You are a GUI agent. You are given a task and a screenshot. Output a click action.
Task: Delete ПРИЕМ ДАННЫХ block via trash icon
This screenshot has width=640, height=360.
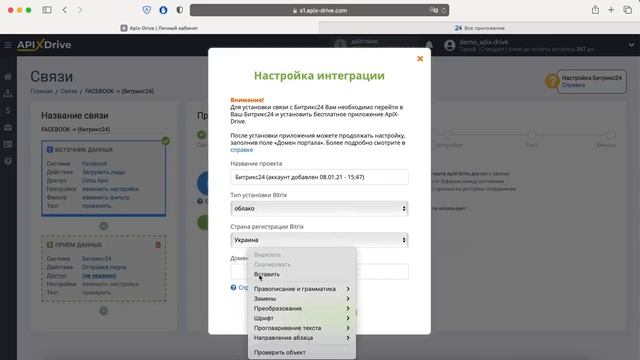pos(158,245)
